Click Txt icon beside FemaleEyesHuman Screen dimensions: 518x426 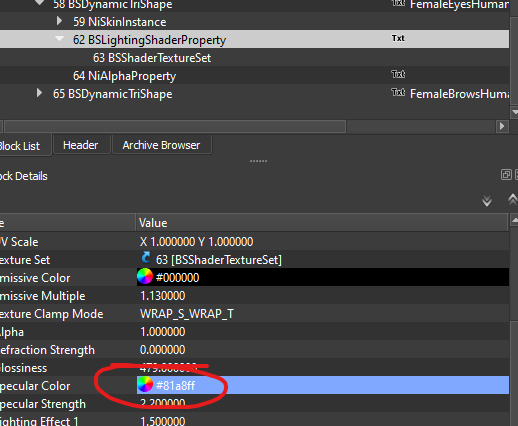pos(398,3)
